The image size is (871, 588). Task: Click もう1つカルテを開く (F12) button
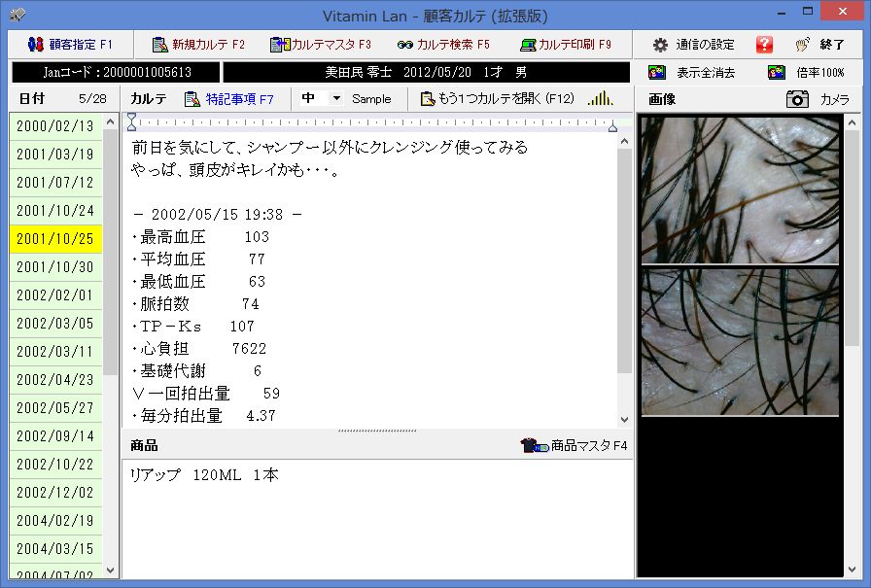point(497,99)
